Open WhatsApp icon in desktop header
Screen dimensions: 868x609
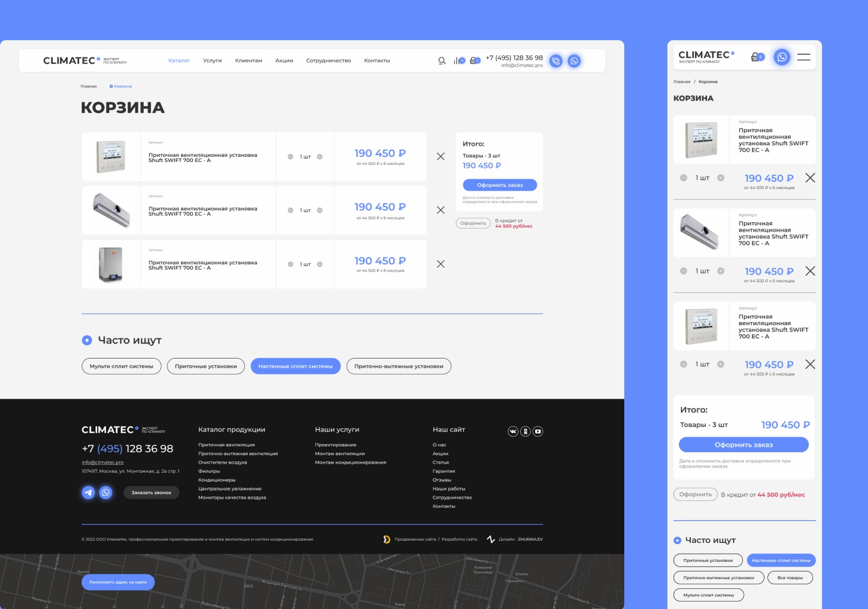click(x=574, y=61)
